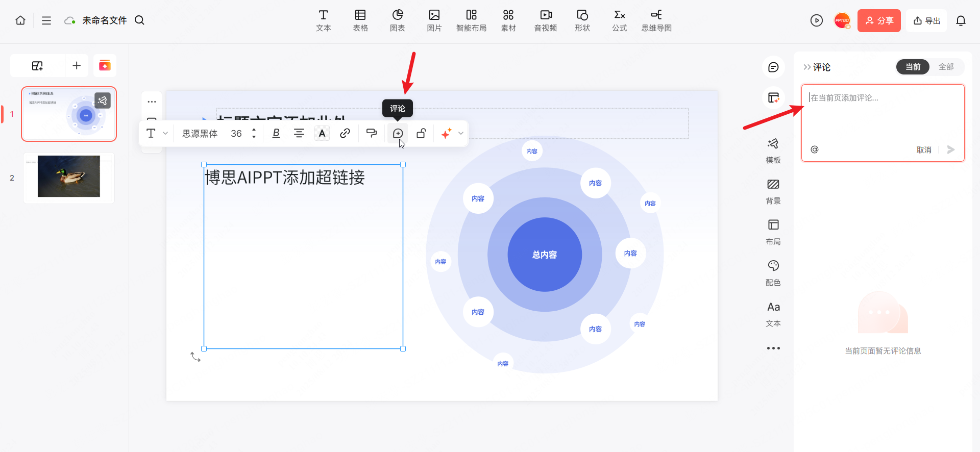Open search with the magnifier icon
Viewport: 980px width, 452px height.
(139, 20)
